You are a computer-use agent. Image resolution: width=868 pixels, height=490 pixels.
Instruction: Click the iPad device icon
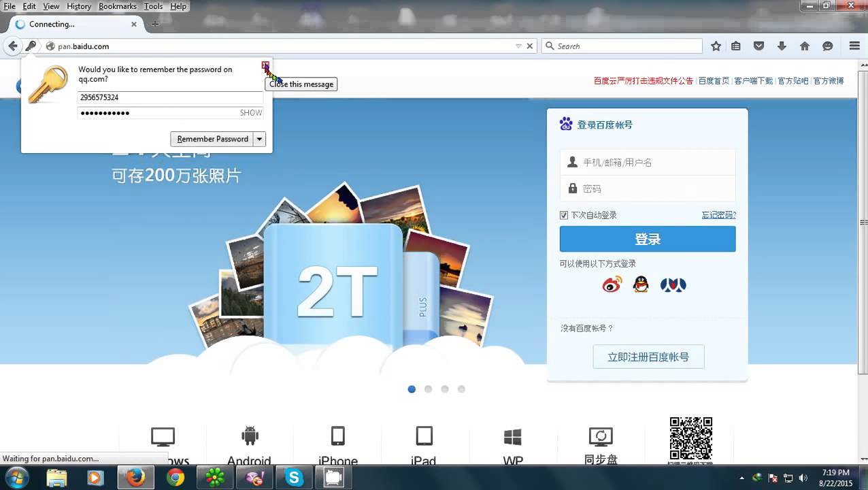click(424, 436)
